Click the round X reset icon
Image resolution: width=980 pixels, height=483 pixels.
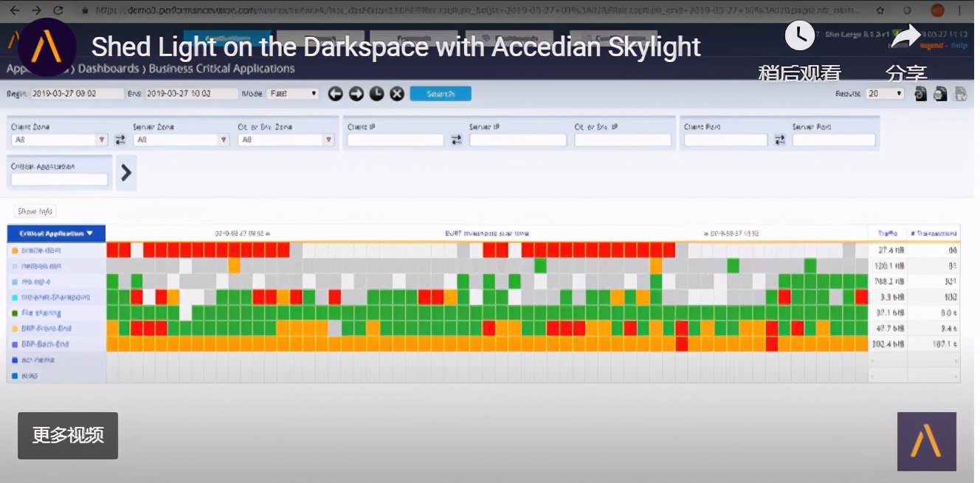(397, 94)
